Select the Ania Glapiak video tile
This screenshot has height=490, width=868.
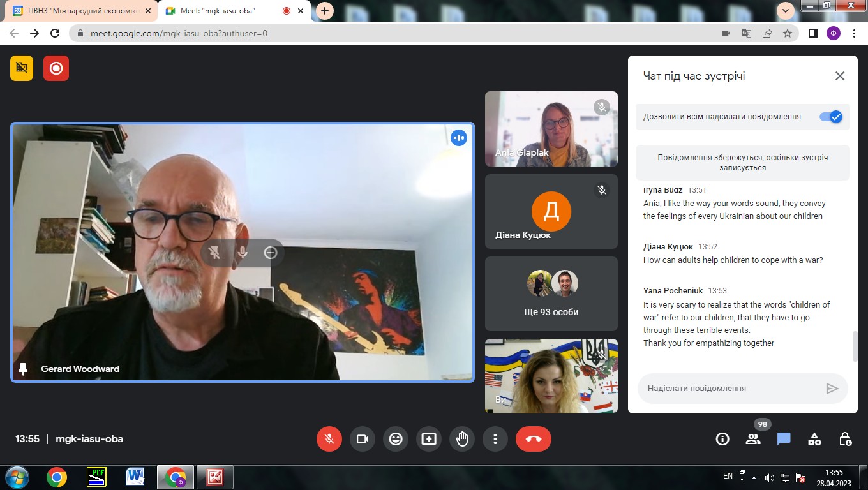551,129
